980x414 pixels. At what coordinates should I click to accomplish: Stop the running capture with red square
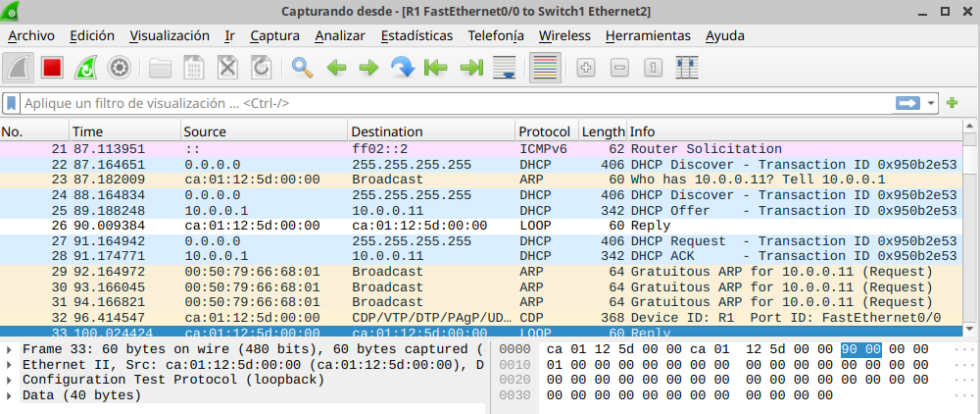(x=52, y=68)
